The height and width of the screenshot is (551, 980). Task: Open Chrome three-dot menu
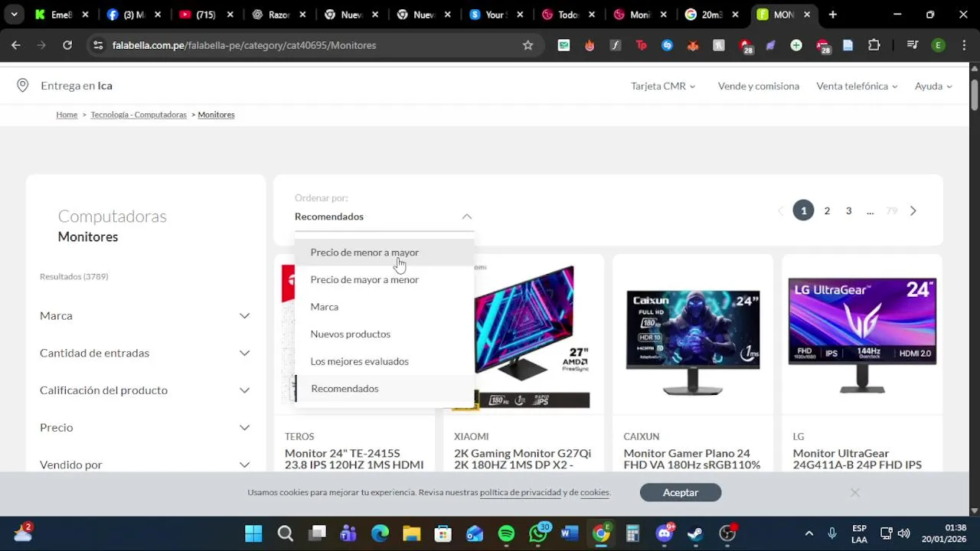tap(963, 45)
